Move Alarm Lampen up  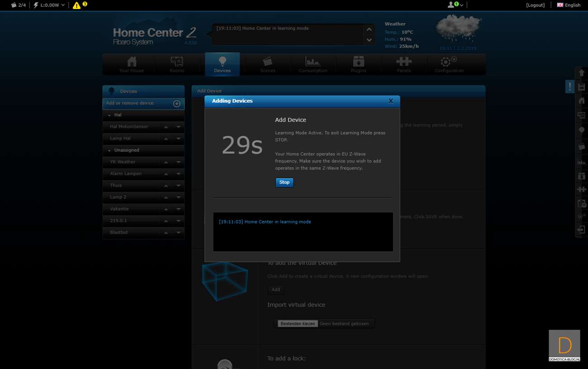coord(166,174)
